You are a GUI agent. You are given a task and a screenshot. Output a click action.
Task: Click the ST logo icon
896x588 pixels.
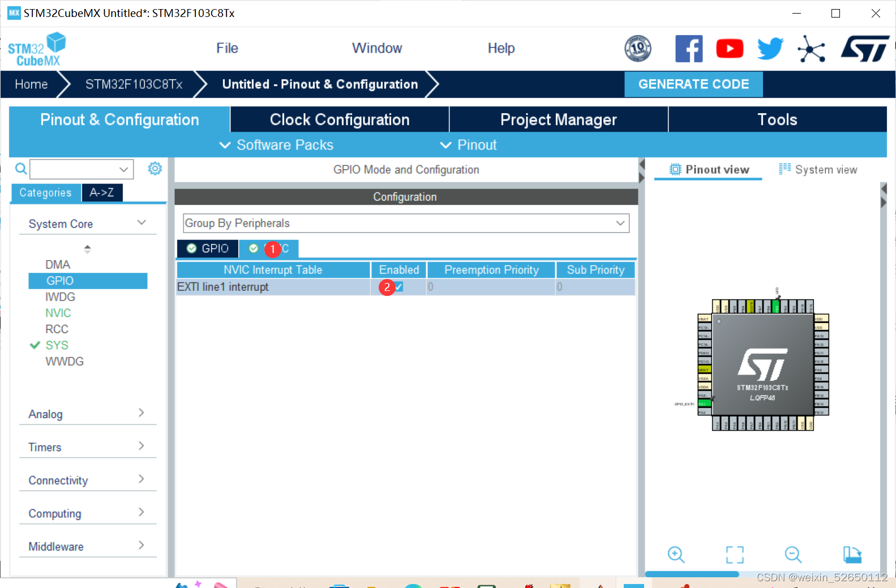click(x=865, y=49)
